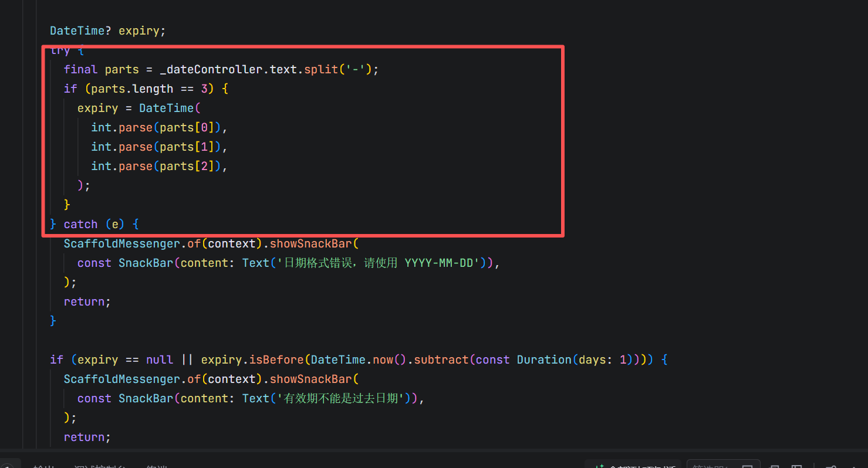Click the 'int.parse(parts[1]),' line
Screen dimensions: 868x468
(159, 147)
